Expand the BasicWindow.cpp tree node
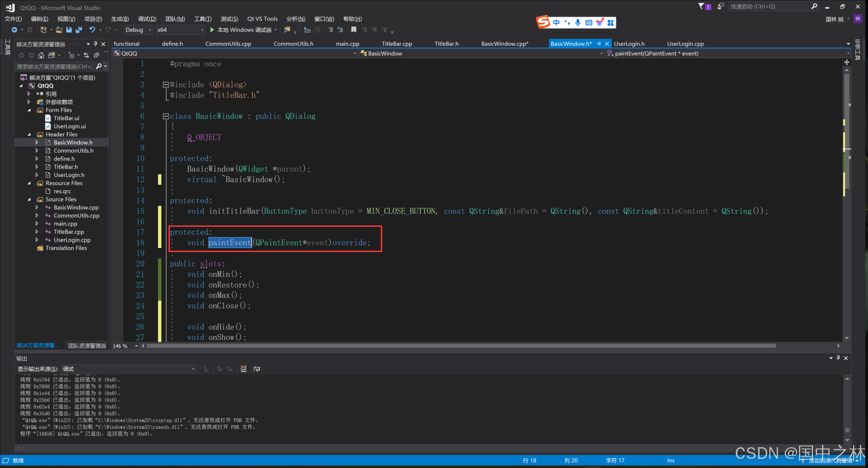 [37, 207]
